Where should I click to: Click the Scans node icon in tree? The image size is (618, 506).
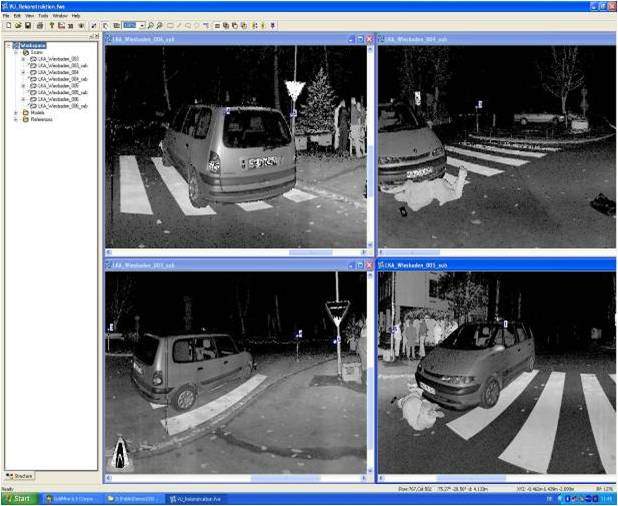click(26, 52)
